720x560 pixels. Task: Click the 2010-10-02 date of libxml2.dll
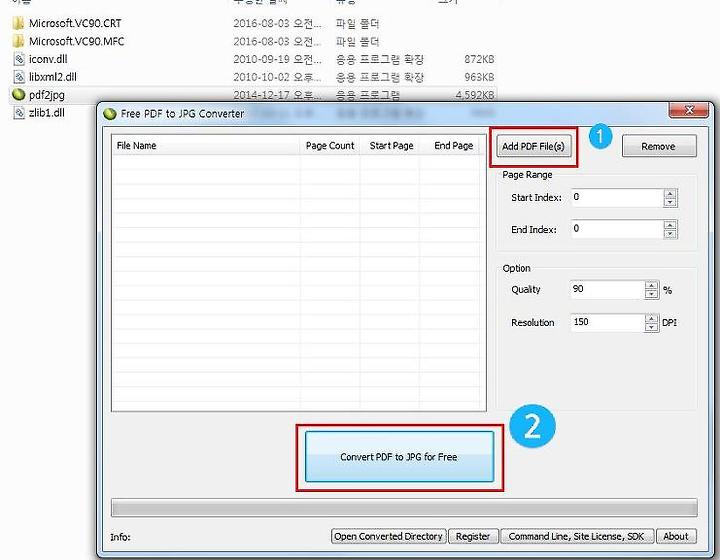click(x=277, y=77)
